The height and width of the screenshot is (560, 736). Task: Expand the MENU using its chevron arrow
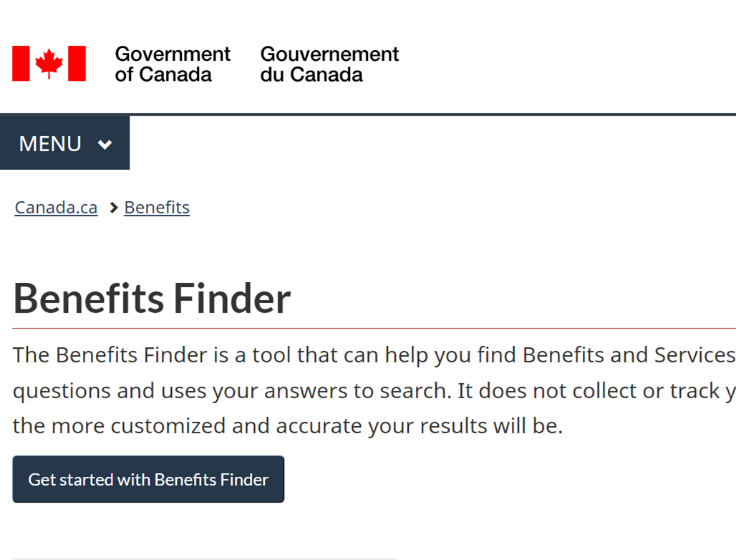[x=105, y=144]
